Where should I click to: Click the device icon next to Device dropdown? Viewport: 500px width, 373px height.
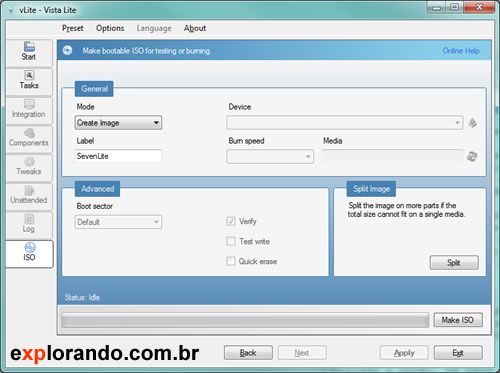point(472,123)
